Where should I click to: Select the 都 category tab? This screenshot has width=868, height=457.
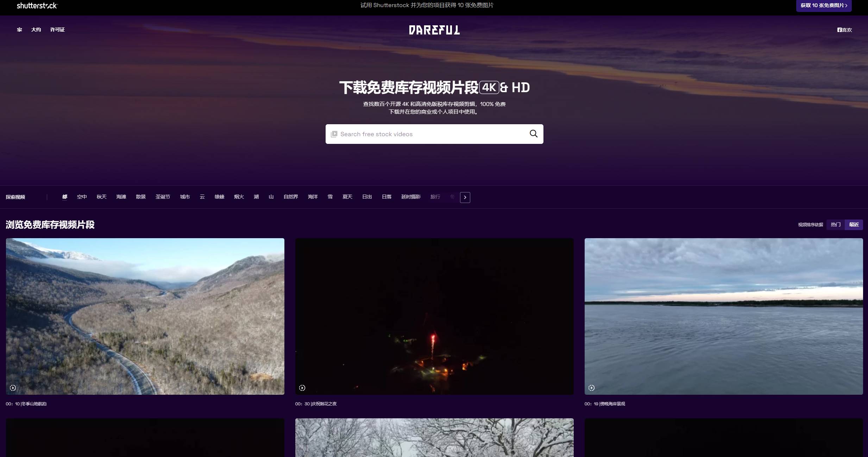[x=65, y=197]
